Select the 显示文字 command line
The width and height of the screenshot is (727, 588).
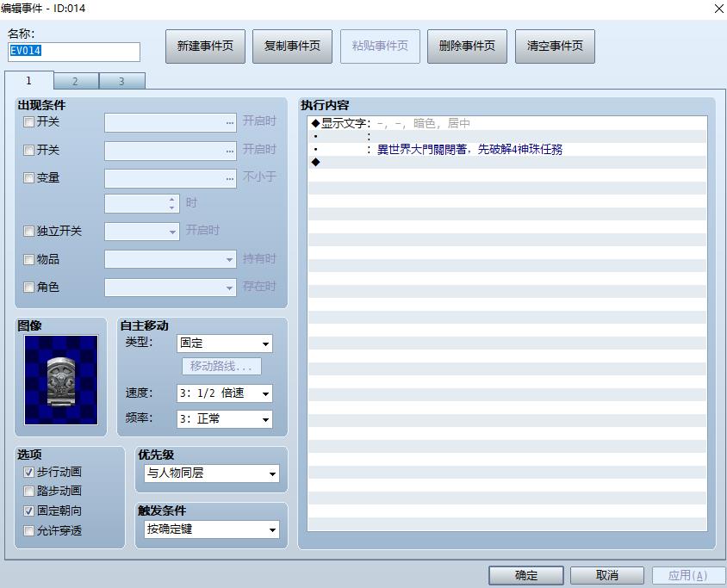507,123
